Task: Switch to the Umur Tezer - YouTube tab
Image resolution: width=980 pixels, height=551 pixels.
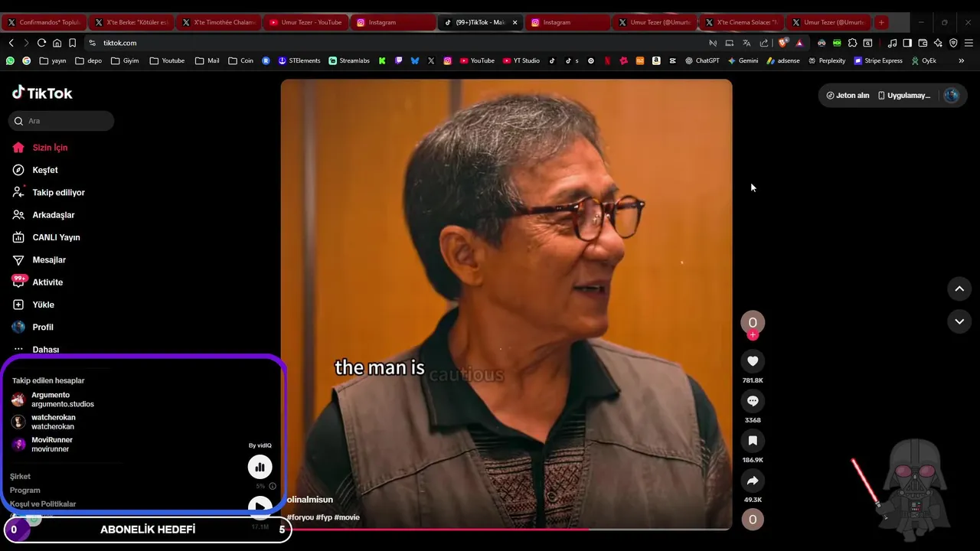Action: tap(305, 22)
